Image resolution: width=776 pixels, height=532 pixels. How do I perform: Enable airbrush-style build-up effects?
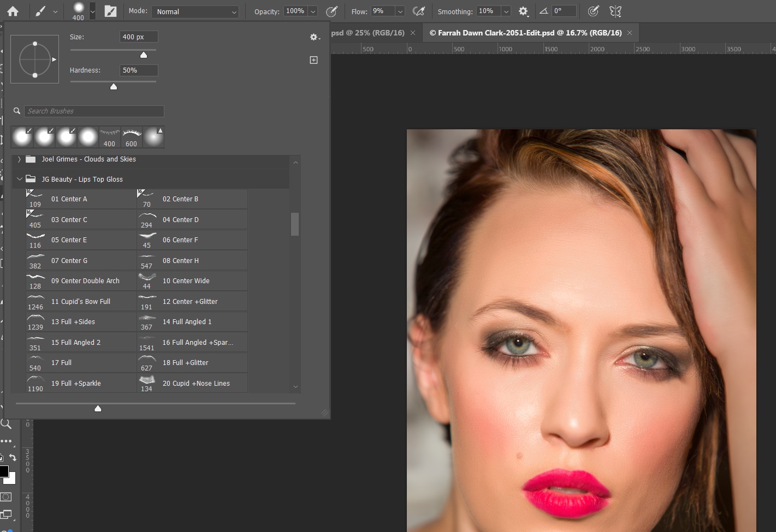point(419,11)
